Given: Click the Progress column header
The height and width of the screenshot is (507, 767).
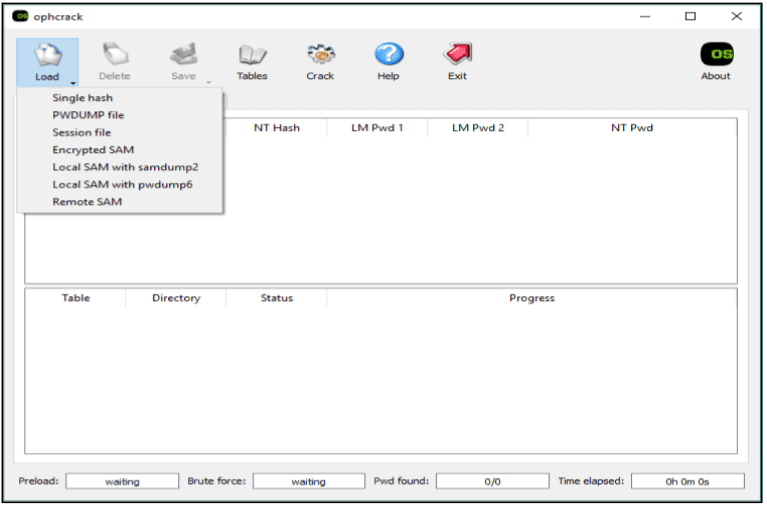Looking at the screenshot, I should point(531,298).
